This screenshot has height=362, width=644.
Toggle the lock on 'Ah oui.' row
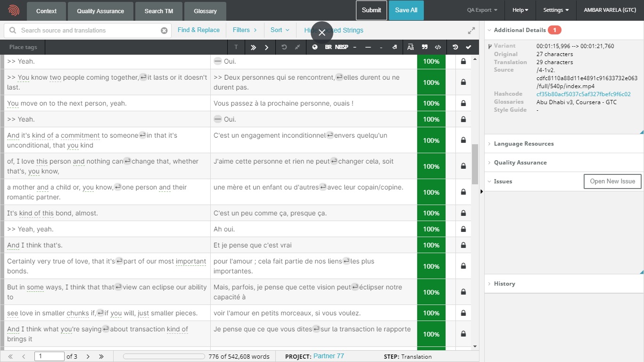pos(463,229)
